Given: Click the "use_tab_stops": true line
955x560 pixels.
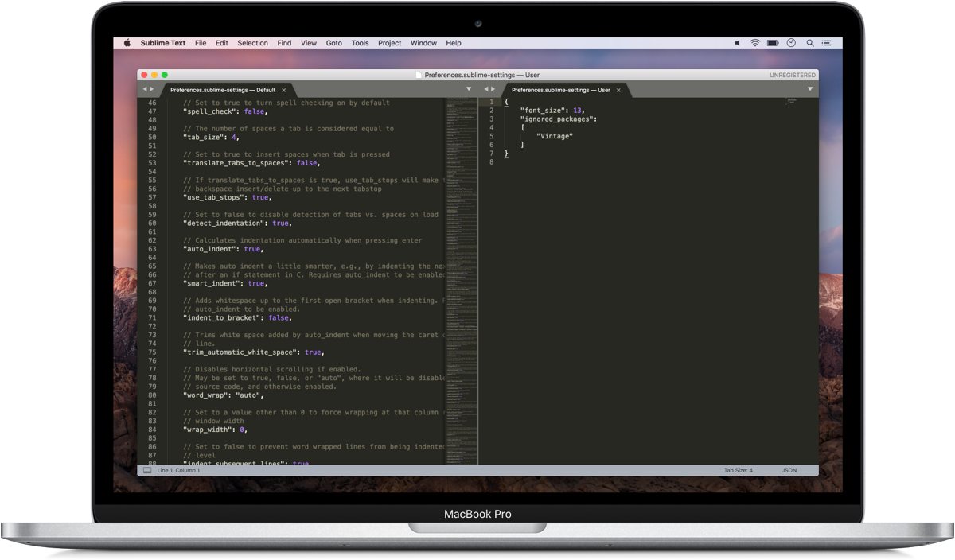Looking at the screenshot, I should 228,197.
